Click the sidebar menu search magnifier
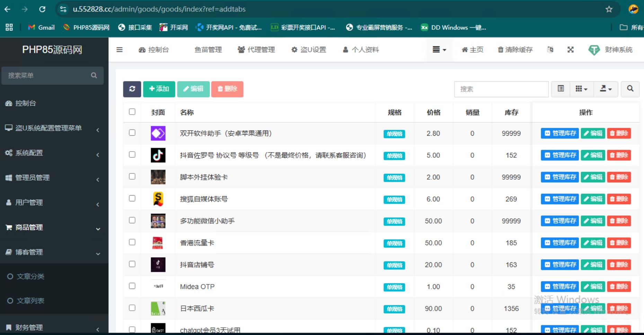The width and height of the screenshot is (644, 335). click(x=94, y=75)
